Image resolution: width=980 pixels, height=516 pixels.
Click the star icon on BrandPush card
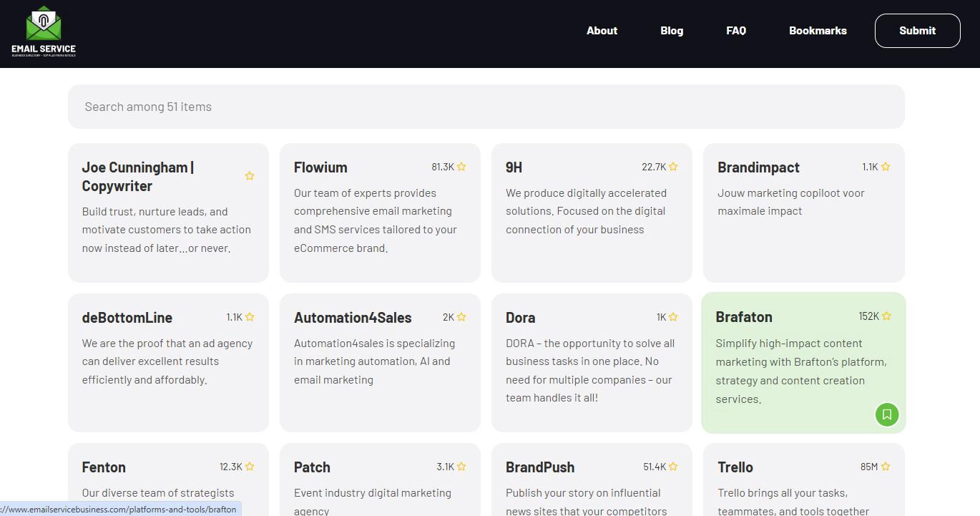[x=673, y=467]
